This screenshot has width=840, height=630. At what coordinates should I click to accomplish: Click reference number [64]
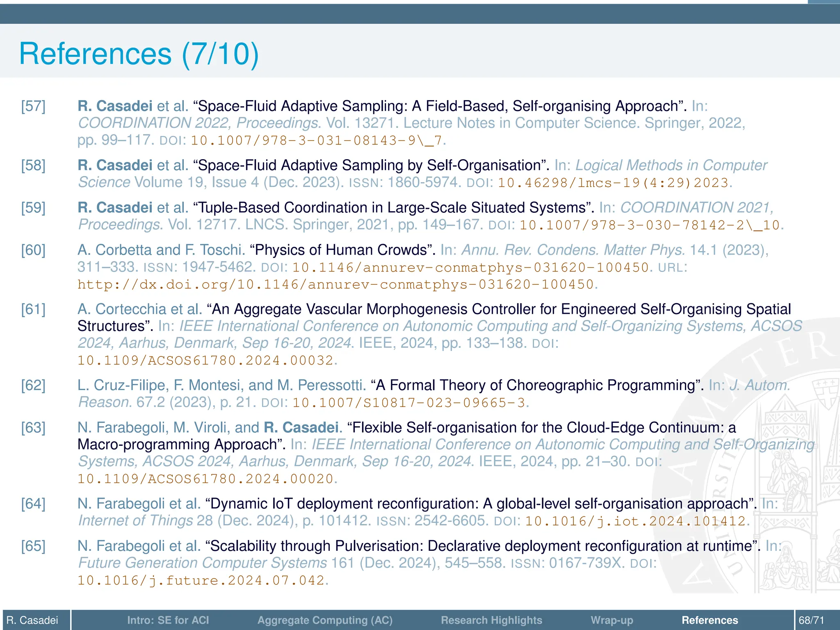[x=33, y=503]
